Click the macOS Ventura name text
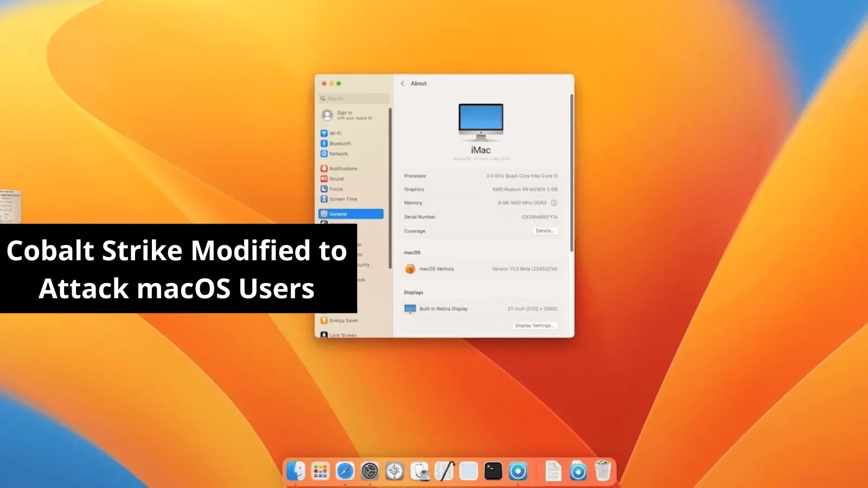 [x=437, y=269]
